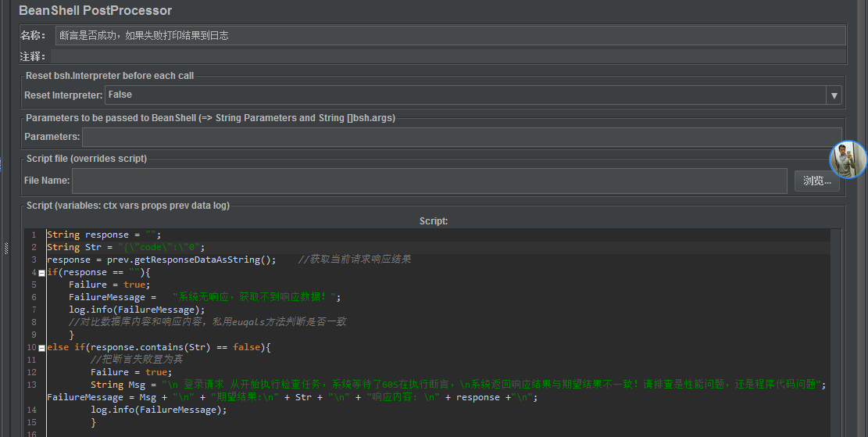This screenshot has width=868, height=437.
Task: Click the 'Script:' header label
Action: click(x=434, y=221)
